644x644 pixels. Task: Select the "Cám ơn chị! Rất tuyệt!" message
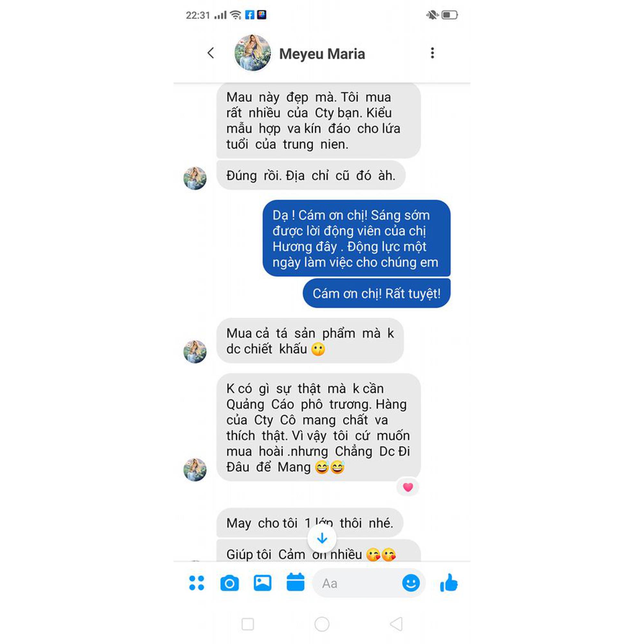(x=376, y=293)
